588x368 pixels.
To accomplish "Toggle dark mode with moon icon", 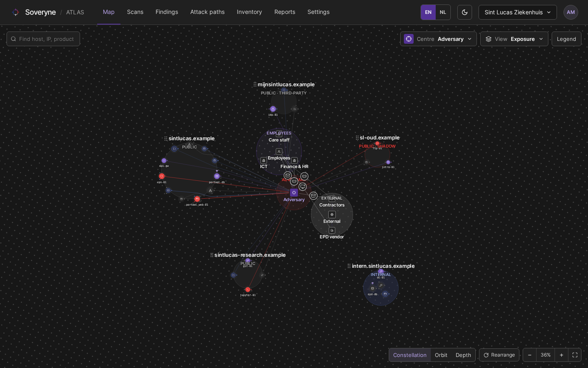I will 465,12.
